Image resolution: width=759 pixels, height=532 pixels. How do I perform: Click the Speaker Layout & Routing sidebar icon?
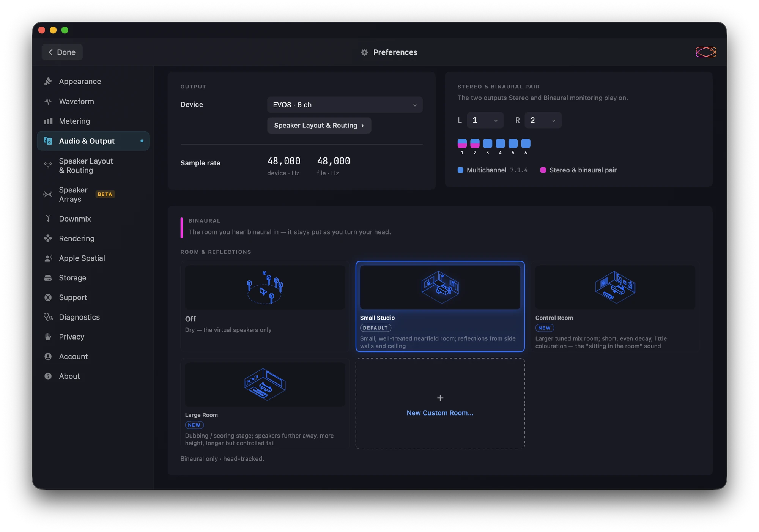click(x=48, y=165)
